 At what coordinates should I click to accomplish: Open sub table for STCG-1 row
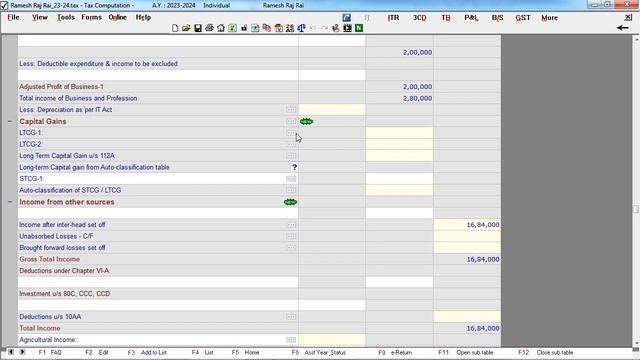click(291, 179)
